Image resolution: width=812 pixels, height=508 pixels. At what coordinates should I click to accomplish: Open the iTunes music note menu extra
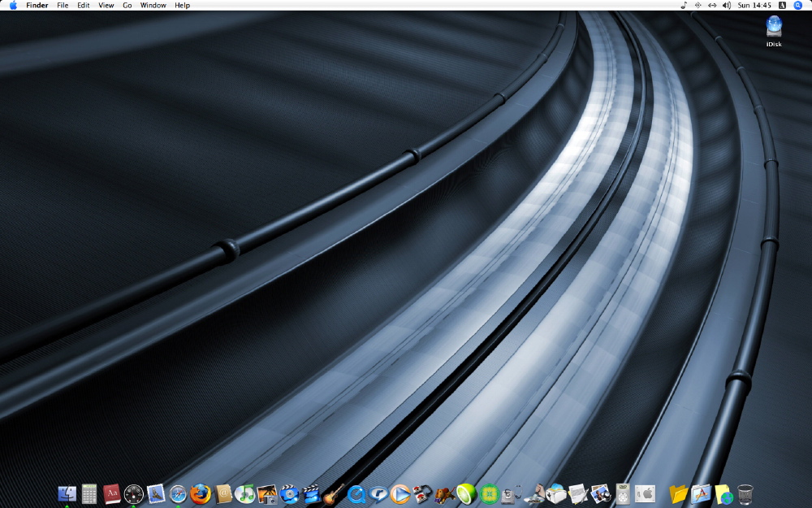click(x=684, y=6)
